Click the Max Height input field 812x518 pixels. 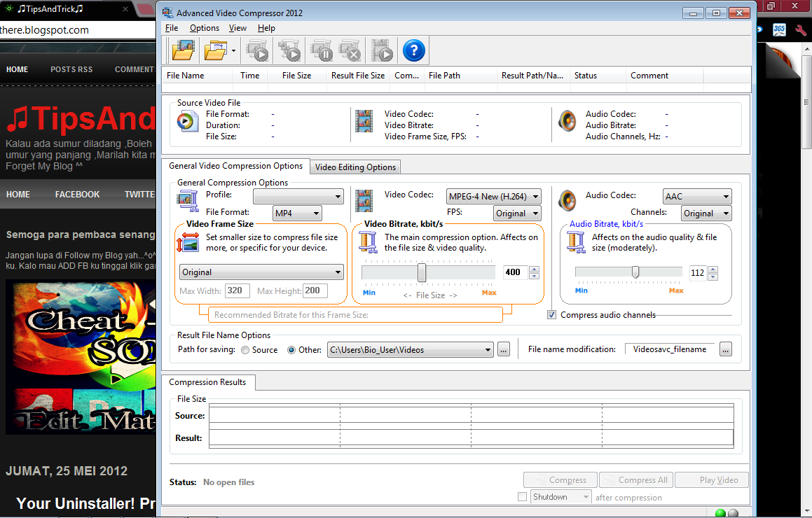click(315, 290)
